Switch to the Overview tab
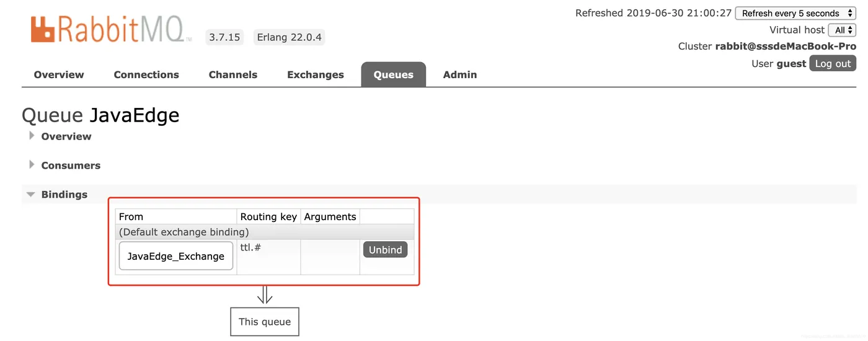This screenshot has width=868, height=341. coord(59,74)
